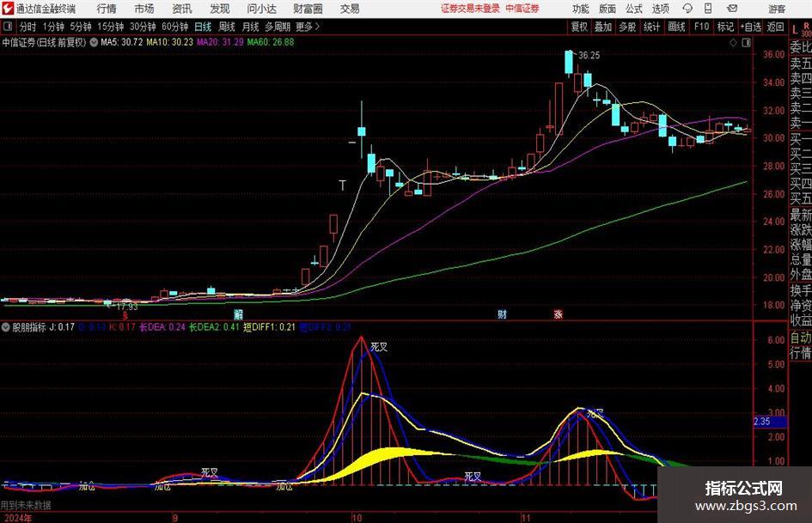Click the 标记 mark button
This screenshot has width=812, height=523.
pos(725,27)
